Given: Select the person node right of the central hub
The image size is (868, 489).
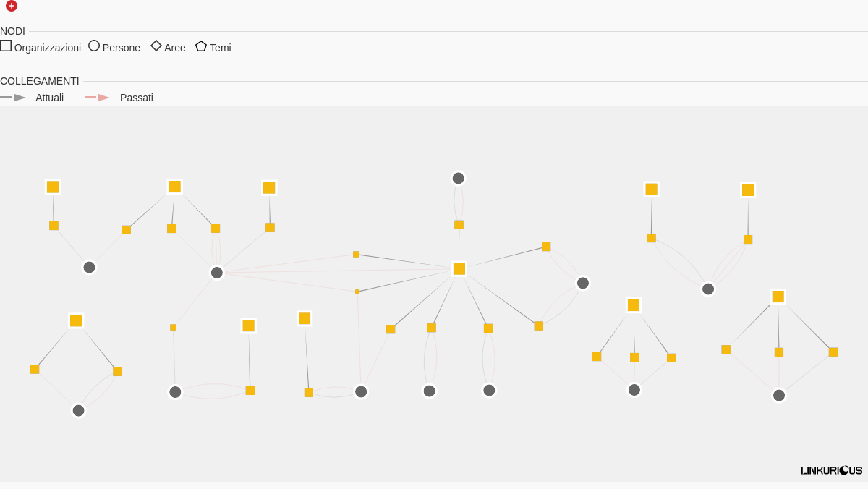Looking at the screenshot, I should click(583, 283).
